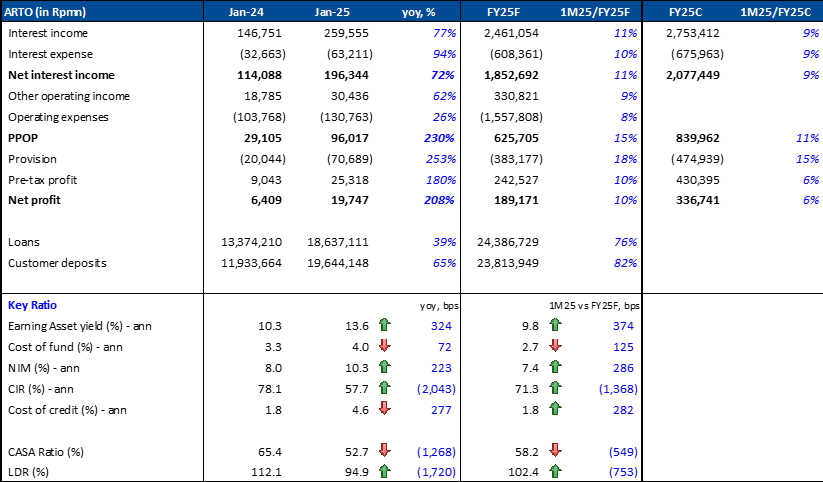
Task: Click the 'Pre-tax profit' row label
Action: [x=43, y=180]
